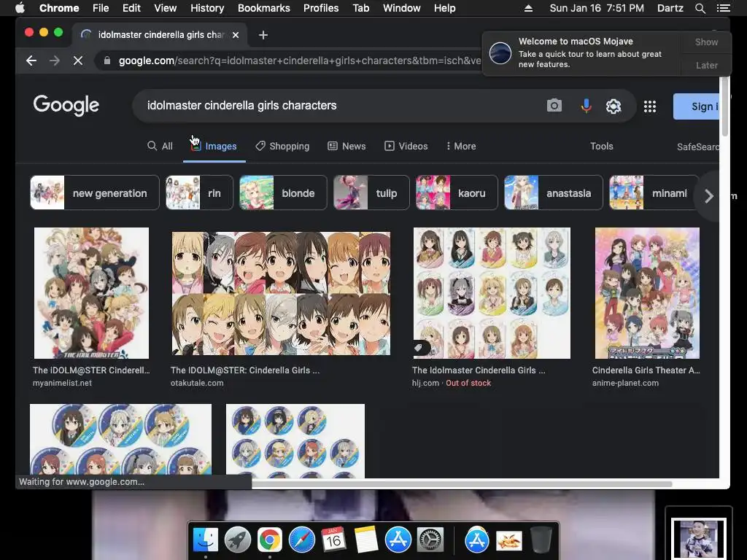The width and height of the screenshot is (747, 560).
Task: Click the site padlock icon
Action: pos(107,61)
